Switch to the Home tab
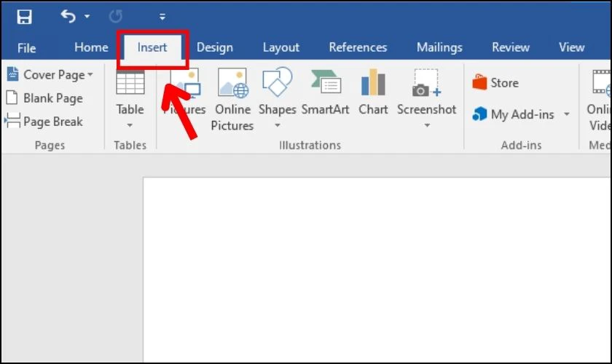This screenshot has height=364, width=612. (x=91, y=47)
